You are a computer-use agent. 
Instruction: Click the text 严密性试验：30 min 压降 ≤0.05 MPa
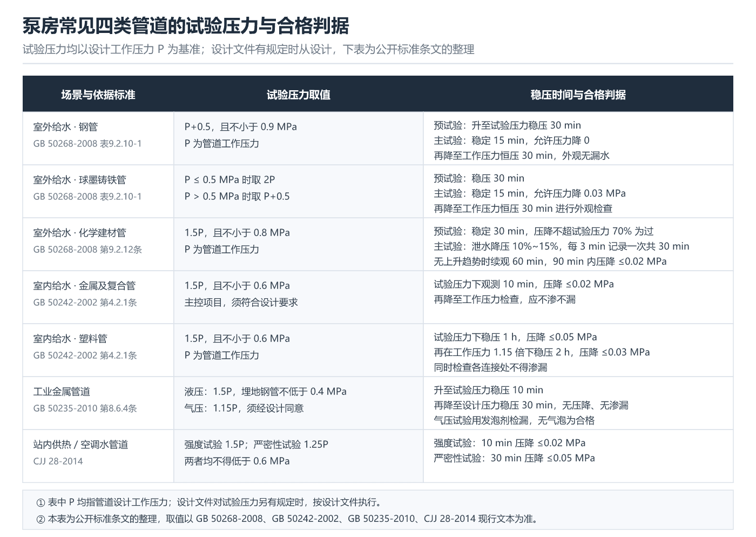pyautogui.click(x=515, y=458)
